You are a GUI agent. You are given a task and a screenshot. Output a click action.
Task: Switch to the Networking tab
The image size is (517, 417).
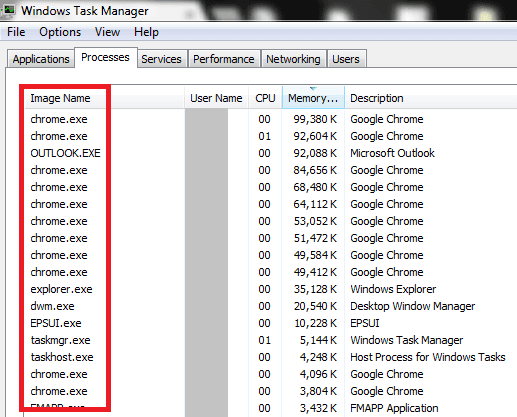[x=293, y=59]
